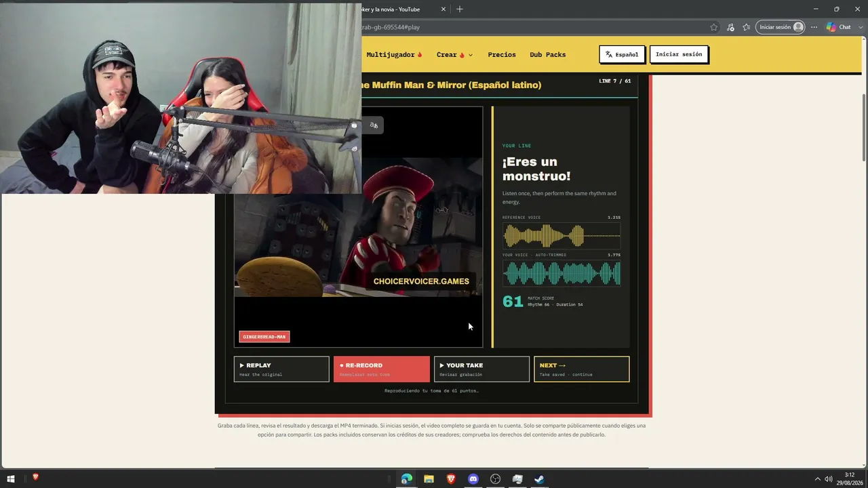This screenshot has width=868, height=488.
Task: Go to the Precios page
Action: (502, 55)
